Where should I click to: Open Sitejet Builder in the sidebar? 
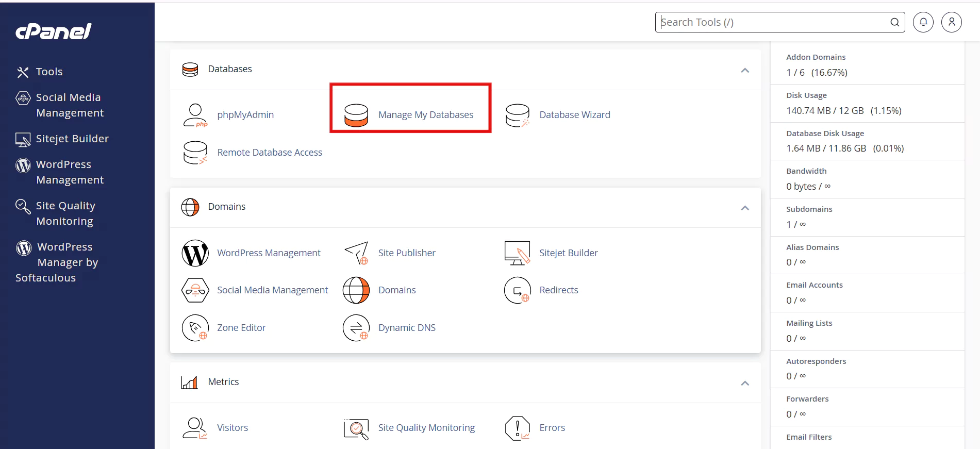click(72, 139)
